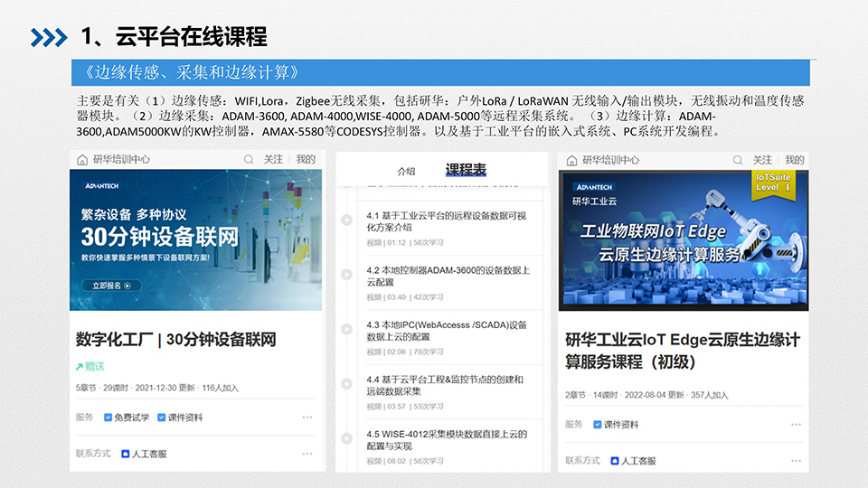868x488 pixels.
Task: Expand the right panel 服务 more options dots
Action: click(x=795, y=424)
